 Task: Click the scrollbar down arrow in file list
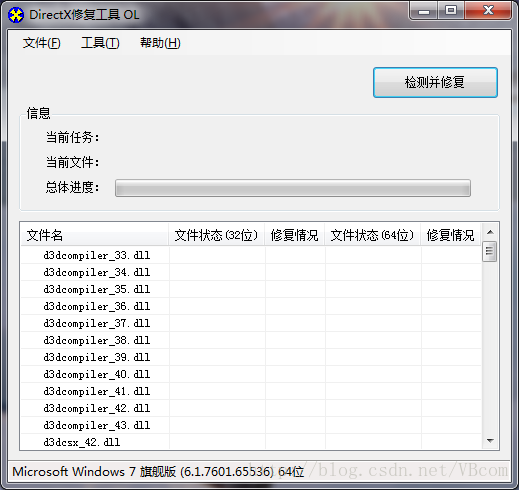[490, 441]
